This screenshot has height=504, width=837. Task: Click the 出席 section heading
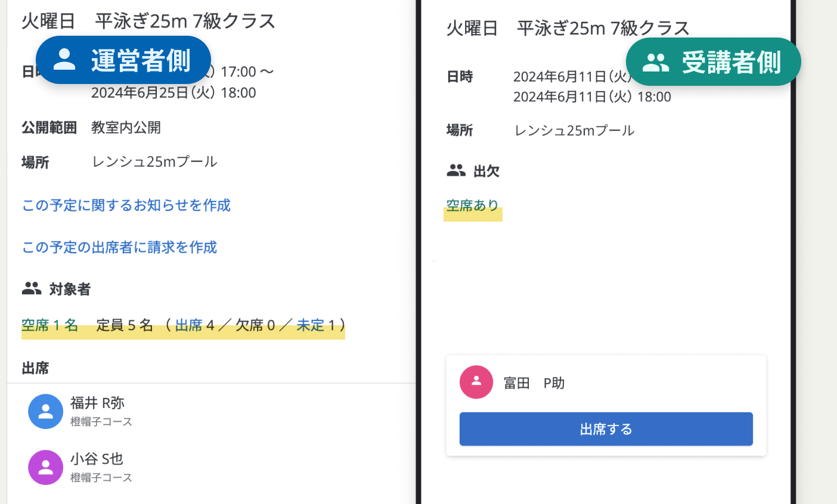35,368
